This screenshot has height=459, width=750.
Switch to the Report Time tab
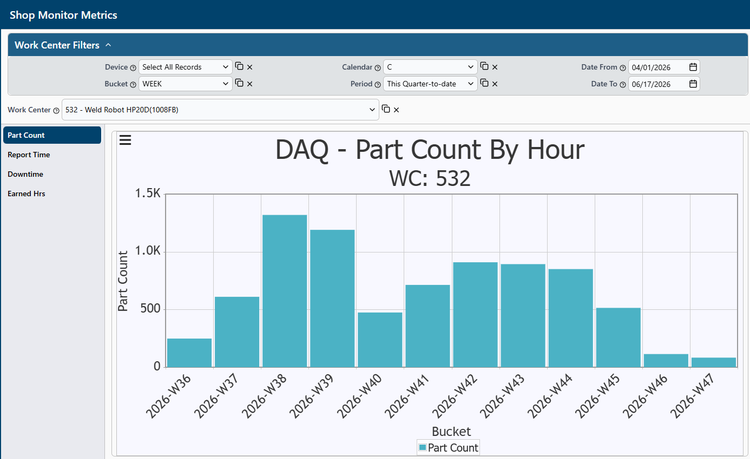click(52, 155)
